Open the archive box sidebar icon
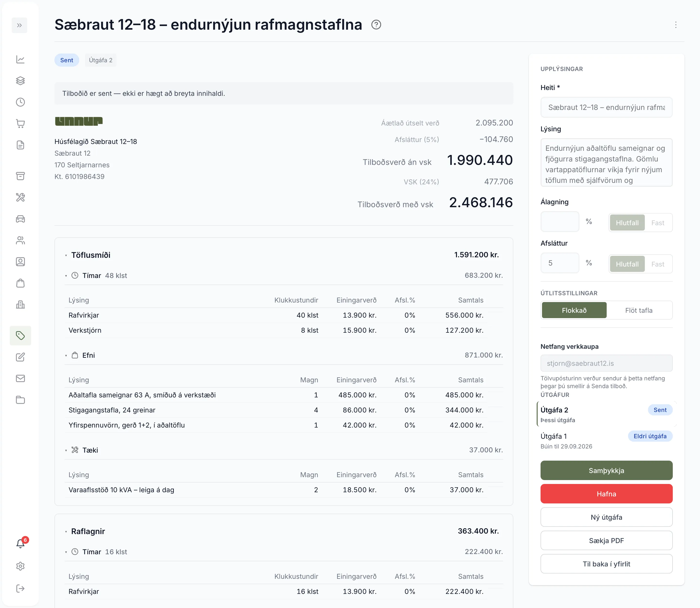 (20, 176)
